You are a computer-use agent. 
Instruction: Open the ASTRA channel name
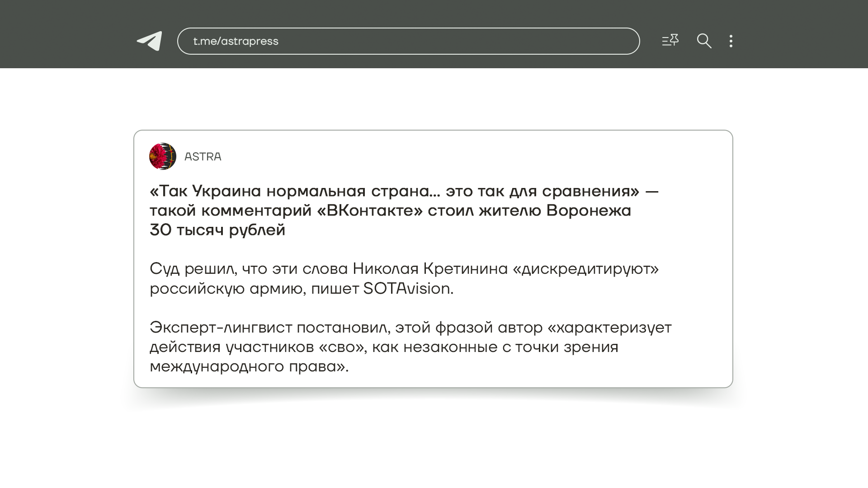tap(203, 157)
